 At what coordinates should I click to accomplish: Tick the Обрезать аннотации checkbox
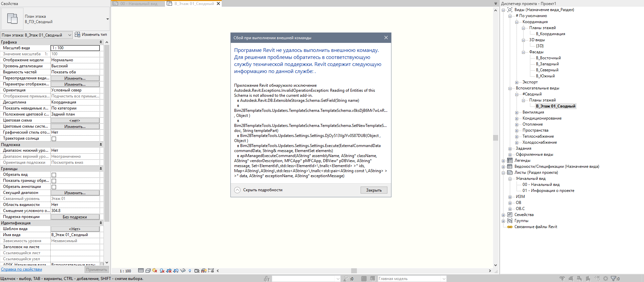54,187
